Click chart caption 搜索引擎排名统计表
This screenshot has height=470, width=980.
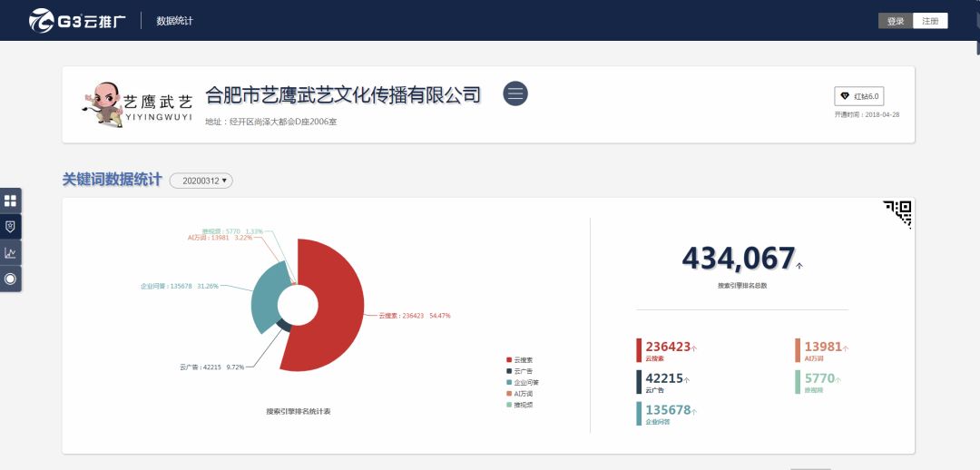[x=299, y=411]
